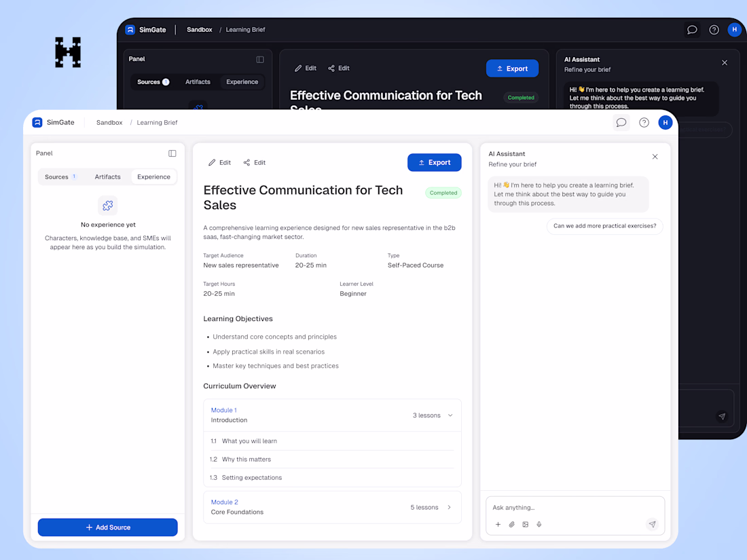
Task: Click Sandbox breadcrumb in light window
Action: click(109, 122)
